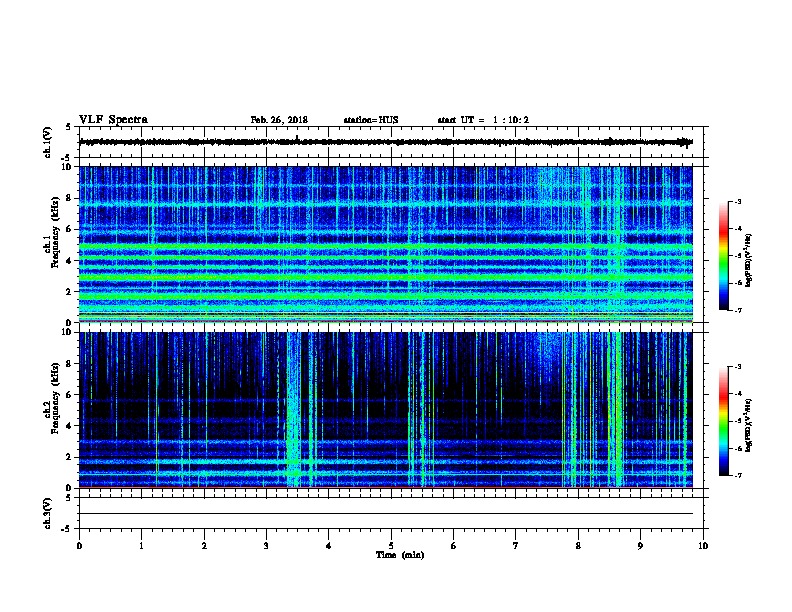
Task: Click time axis tick label '5'
Action: click(391, 546)
